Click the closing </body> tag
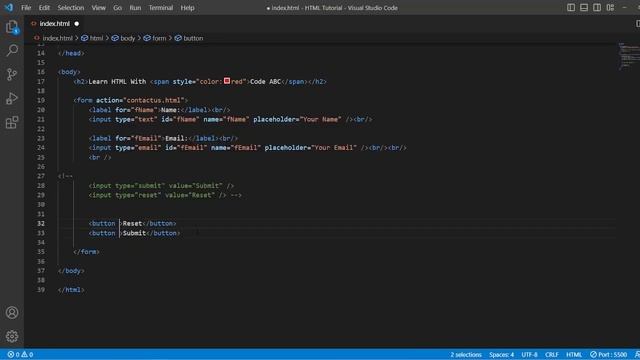The height and width of the screenshot is (360, 640). (71, 271)
